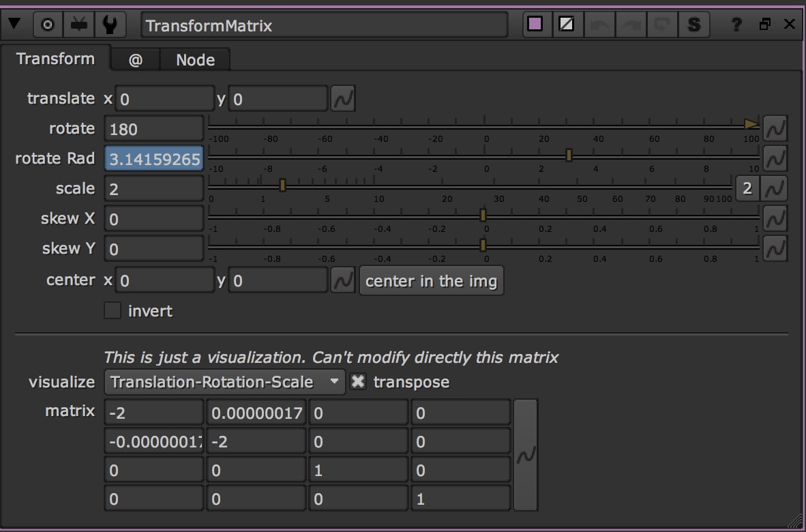The height and width of the screenshot is (532, 806).
Task: Click the rotate Rad slider handle
Action: (569, 155)
